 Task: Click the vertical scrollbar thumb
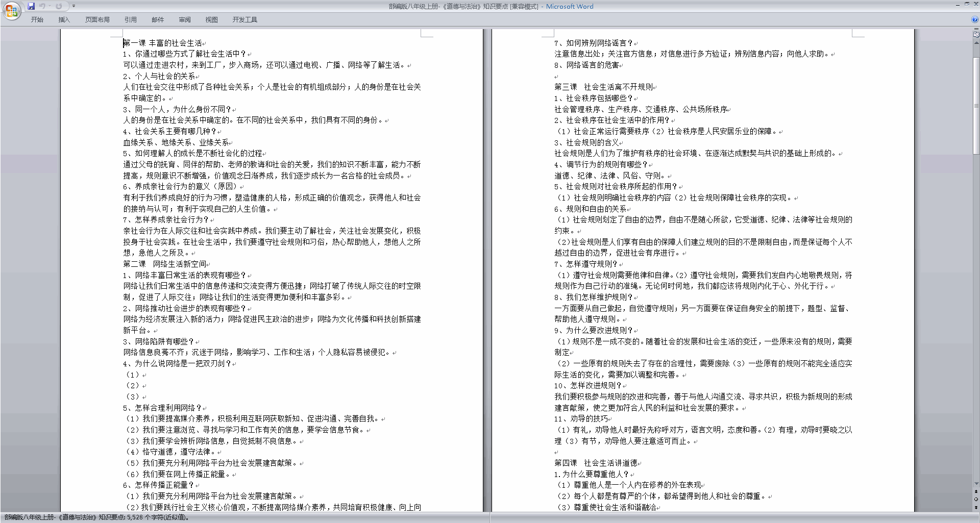tap(976, 106)
